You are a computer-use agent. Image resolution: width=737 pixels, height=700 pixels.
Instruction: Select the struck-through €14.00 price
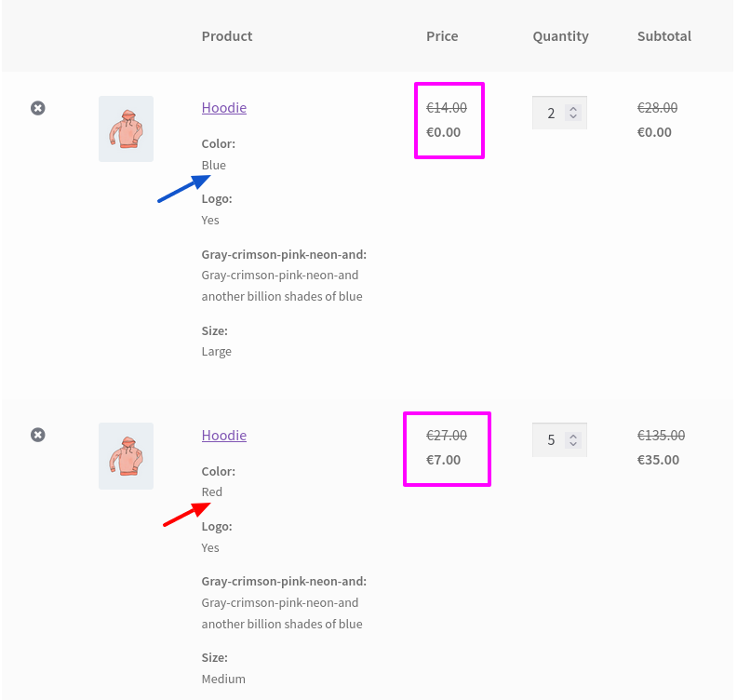tap(447, 108)
